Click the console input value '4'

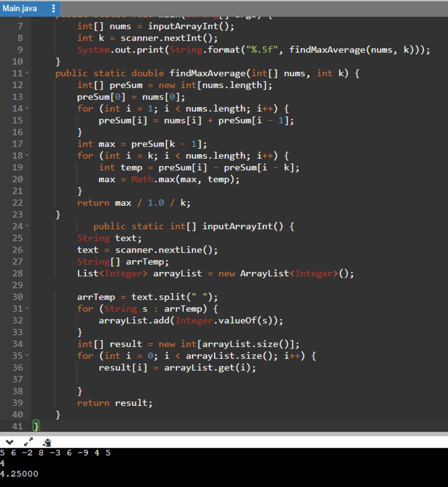click(x=2, y=463)
